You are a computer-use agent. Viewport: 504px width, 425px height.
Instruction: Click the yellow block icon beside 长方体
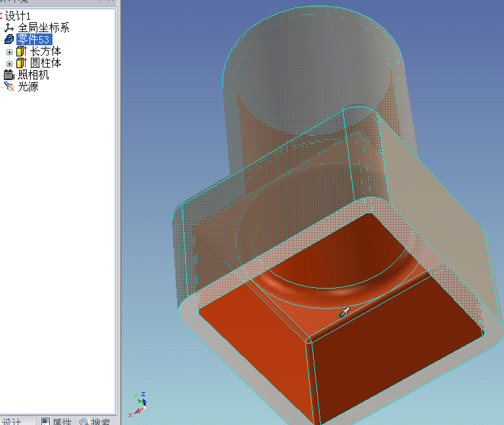[x=21, y=51]
